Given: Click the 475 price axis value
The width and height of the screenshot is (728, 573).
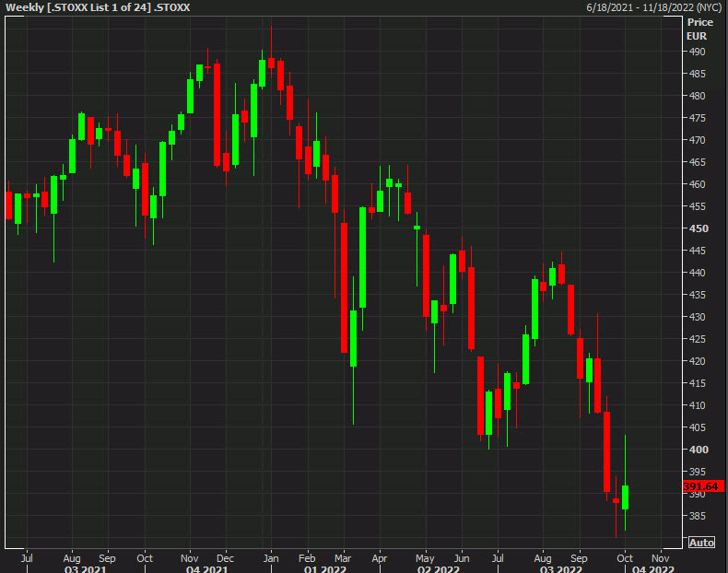Looking at the screenshot, I should click(697, 118).
